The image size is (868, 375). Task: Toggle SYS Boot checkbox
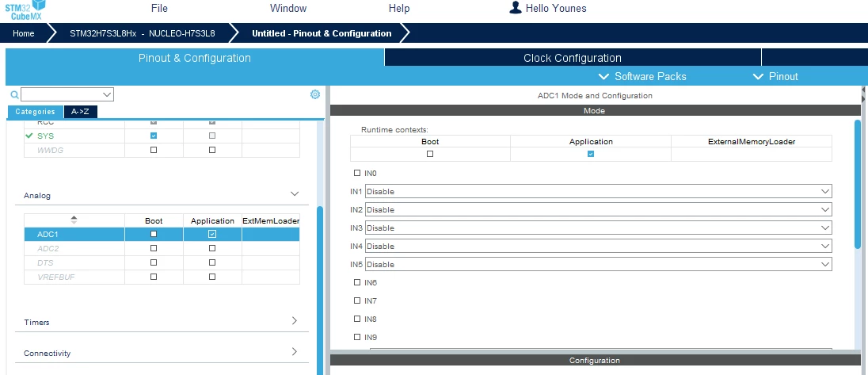(154, 136)
